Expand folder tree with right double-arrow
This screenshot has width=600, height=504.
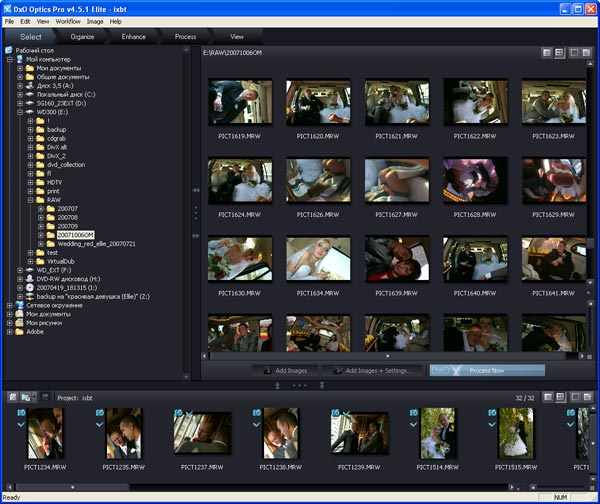click(196, 236)
